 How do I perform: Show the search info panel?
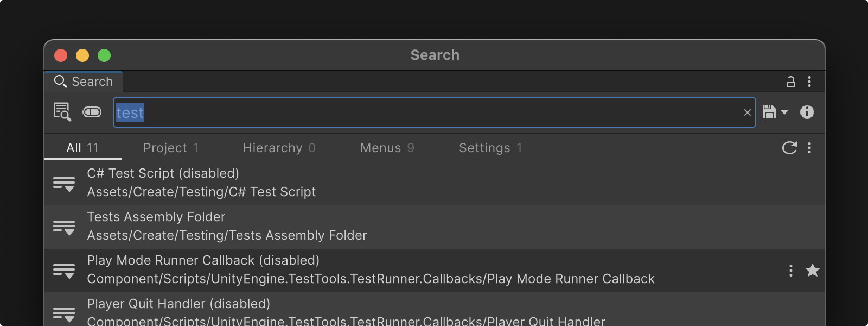click(807, 112)
